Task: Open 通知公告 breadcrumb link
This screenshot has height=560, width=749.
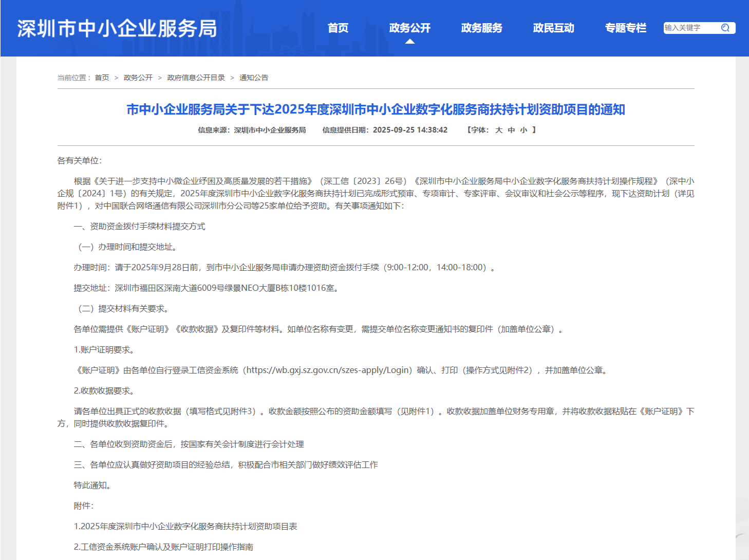Action: (x=254, y=78)
